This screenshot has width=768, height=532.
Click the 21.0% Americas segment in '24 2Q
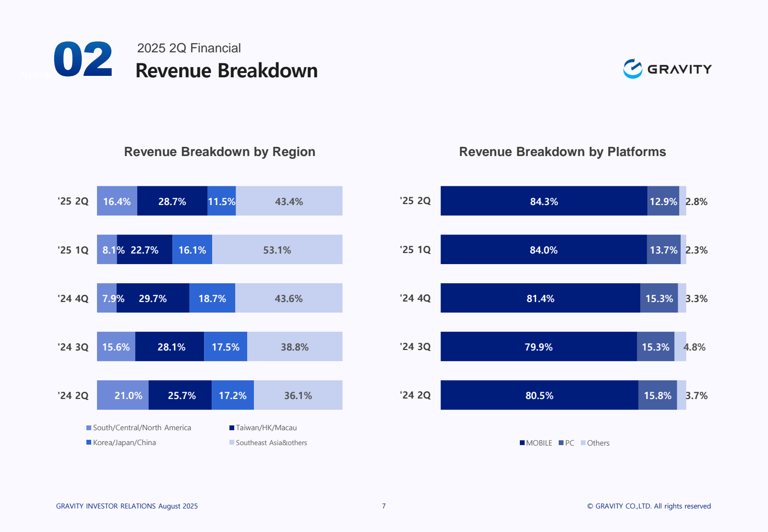pyautogui.click(x=123, y=395)
